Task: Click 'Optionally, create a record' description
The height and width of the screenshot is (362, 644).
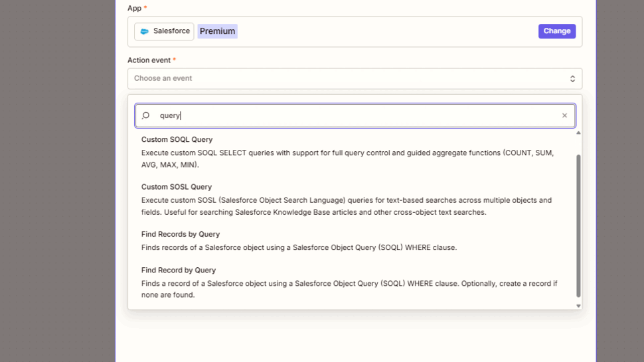Action: click(349, 289)
